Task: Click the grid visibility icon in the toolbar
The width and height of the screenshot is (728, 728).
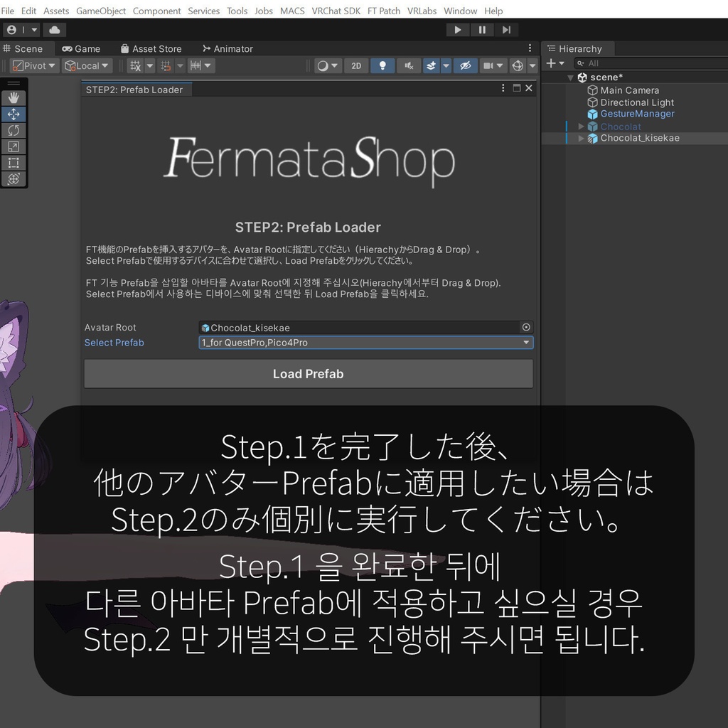Action: pyautogui.click(x=134, y=65)
